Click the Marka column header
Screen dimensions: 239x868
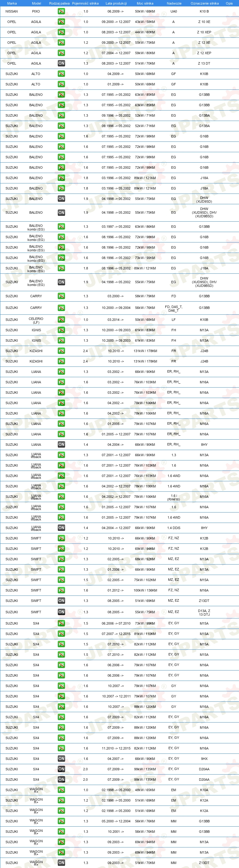pyautogui.click(x=12, y=3)
